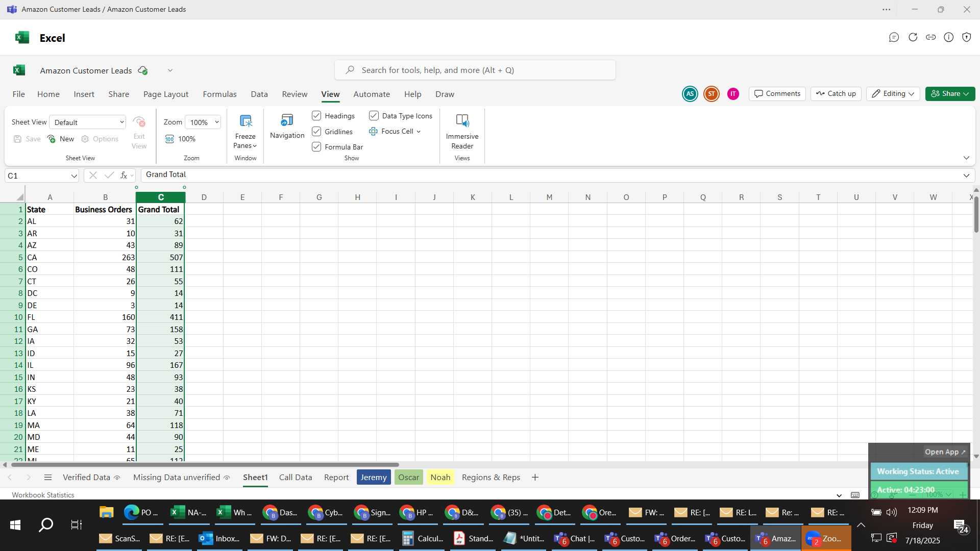Click Open App in the status widget
This screenshot has width=980, height=551.
945,452
